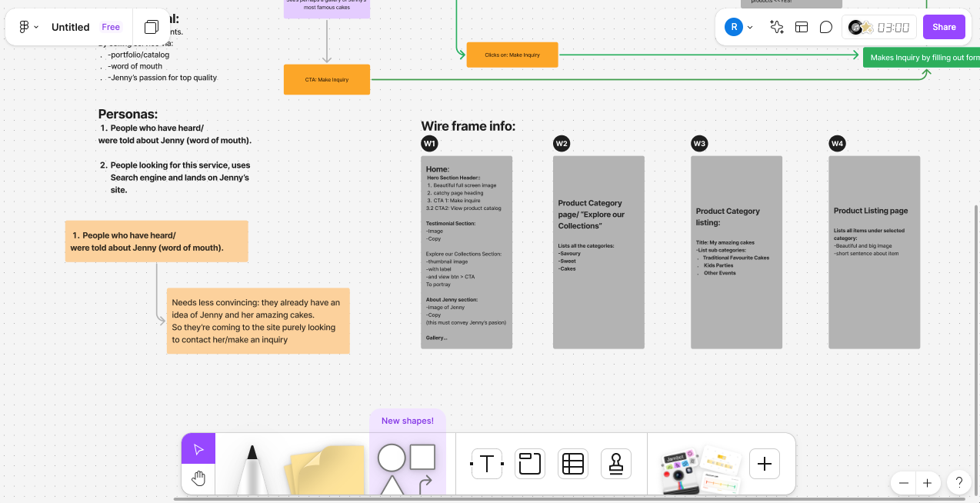Click the '-word of mouth' text line
Screen dimensions: 980x503
(135, 66)
